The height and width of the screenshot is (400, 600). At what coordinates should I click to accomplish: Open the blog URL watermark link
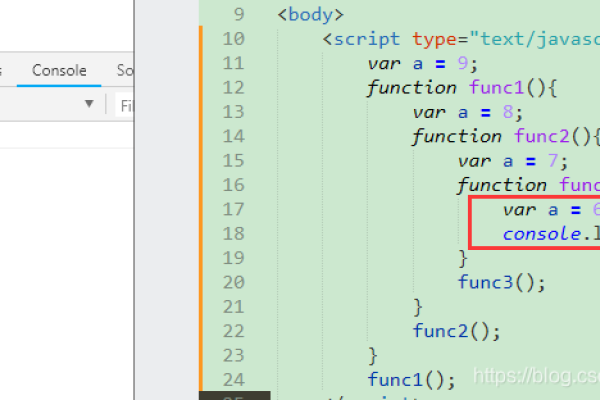coord(535,377)
